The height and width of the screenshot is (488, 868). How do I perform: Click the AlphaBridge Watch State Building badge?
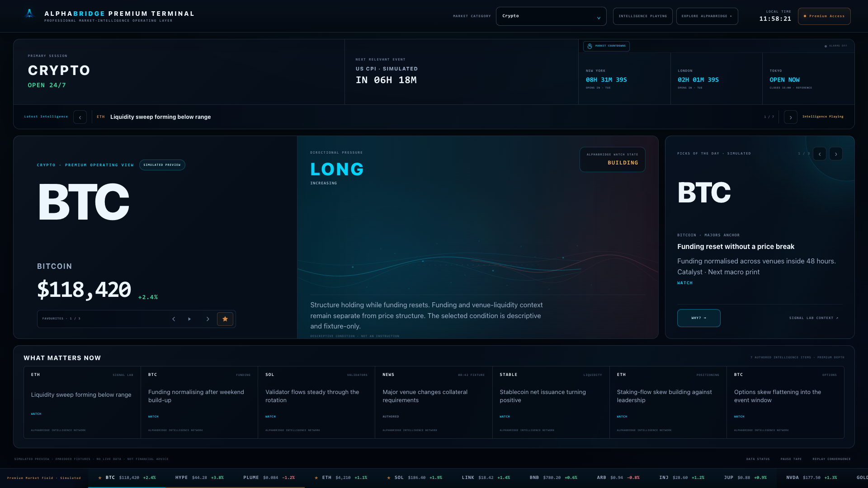(x=612, y=160)
